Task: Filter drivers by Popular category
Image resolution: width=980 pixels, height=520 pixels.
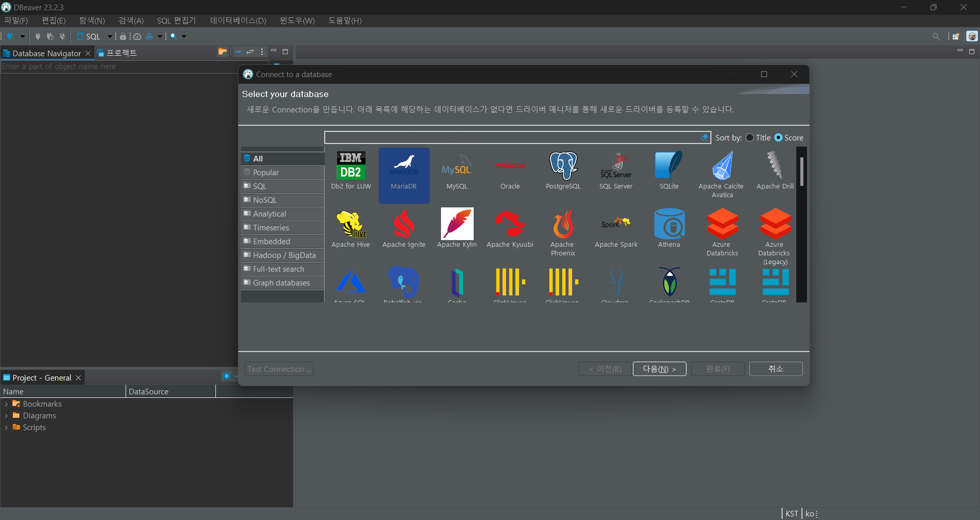Action: click(283, 173)
